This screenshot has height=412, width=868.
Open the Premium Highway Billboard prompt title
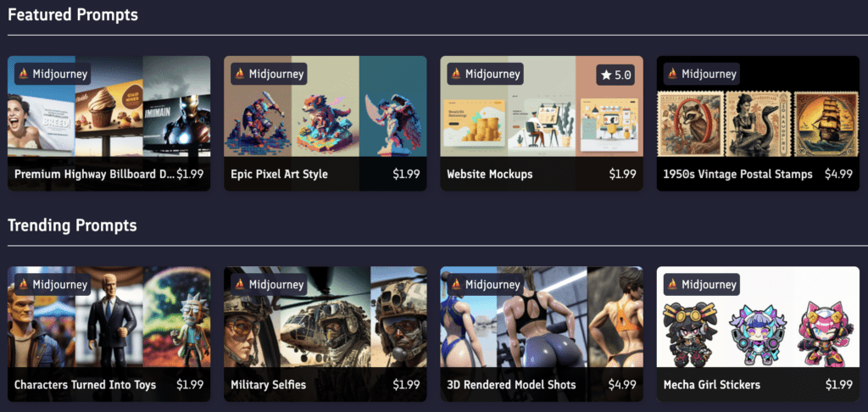pos(94,174)
